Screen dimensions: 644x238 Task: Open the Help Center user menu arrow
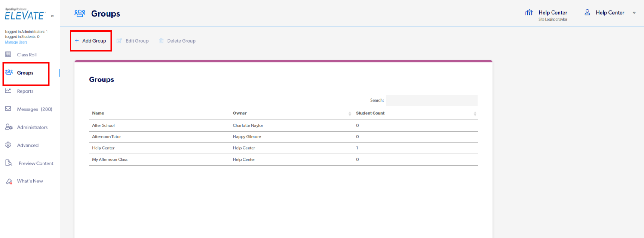pyautogui.click(x=634, y=13)
